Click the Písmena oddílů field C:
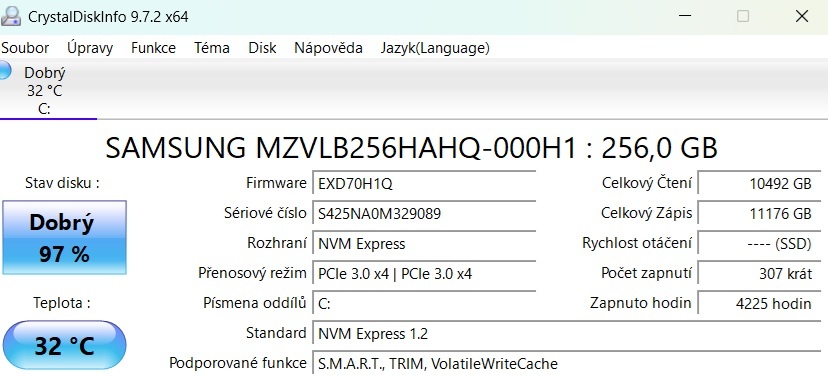The image size is (828, 377). click(x=424, y=304)
